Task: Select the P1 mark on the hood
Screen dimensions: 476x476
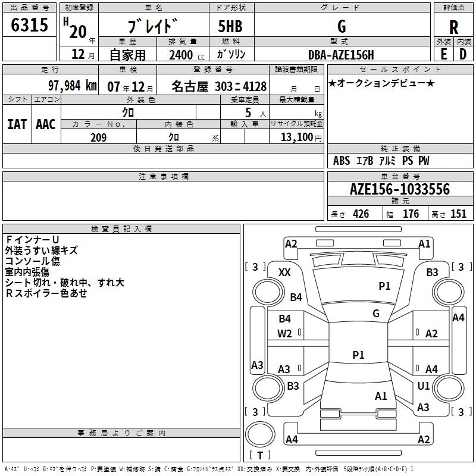Action: point(384,286)
